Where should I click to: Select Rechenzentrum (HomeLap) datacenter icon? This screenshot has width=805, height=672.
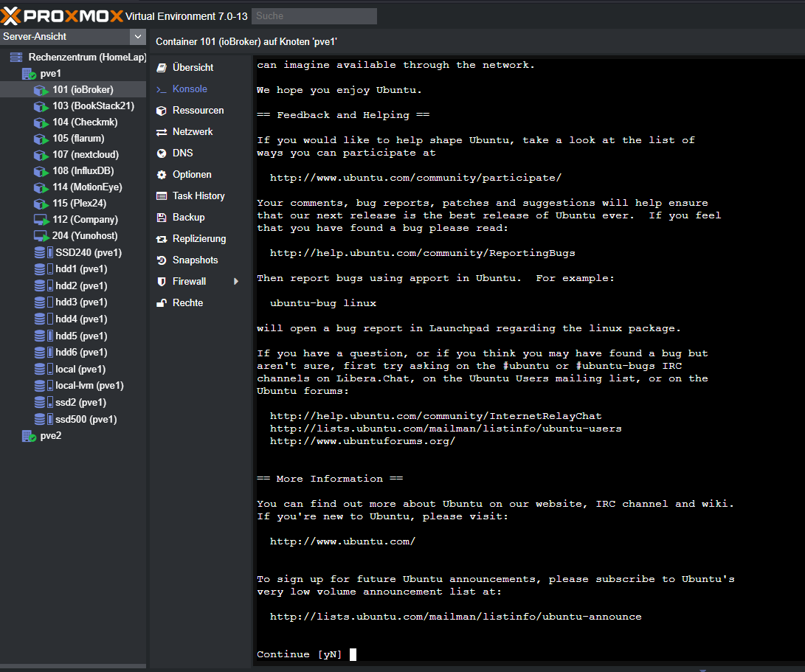(16, 57)
